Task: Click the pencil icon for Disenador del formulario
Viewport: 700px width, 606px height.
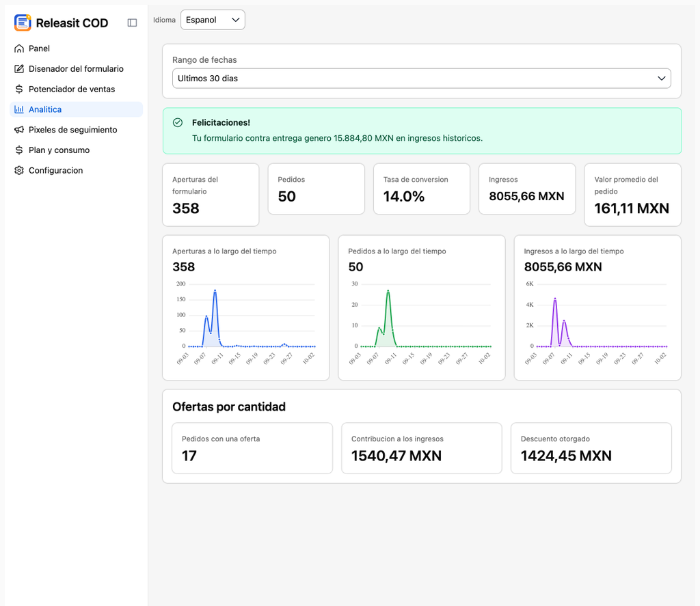Action: [x=18, y=69]
